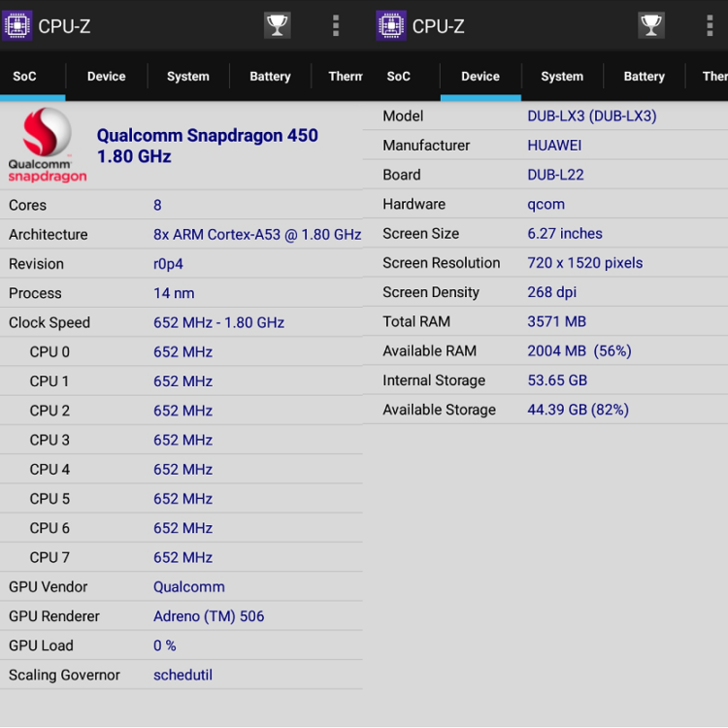Open the Battery tab on the left screen
Screen dimensions: 728x728
[270, 76]
